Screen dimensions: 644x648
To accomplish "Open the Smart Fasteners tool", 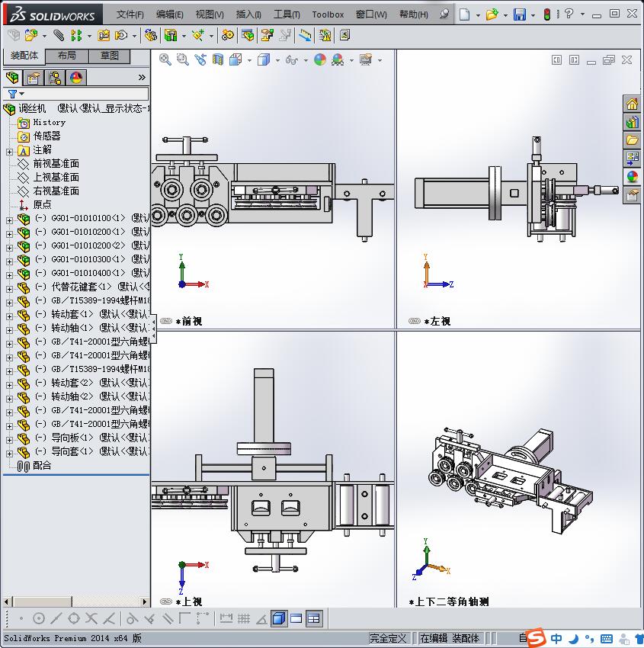I will point(104,36).
